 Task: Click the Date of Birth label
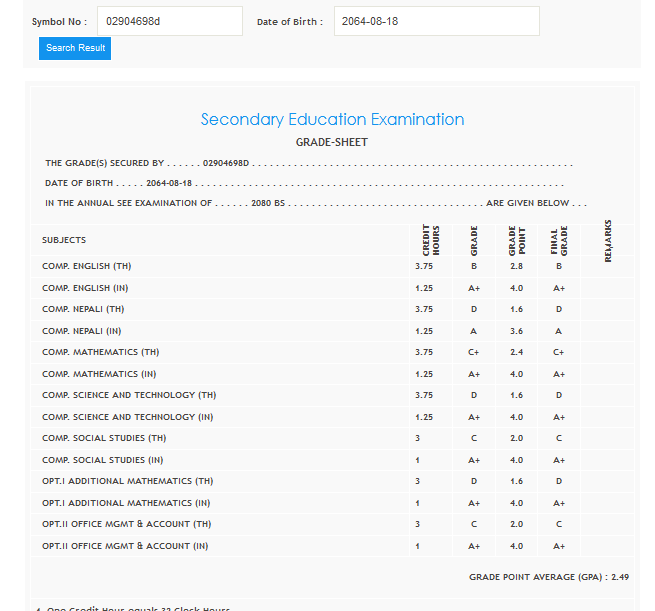(289, 21)
